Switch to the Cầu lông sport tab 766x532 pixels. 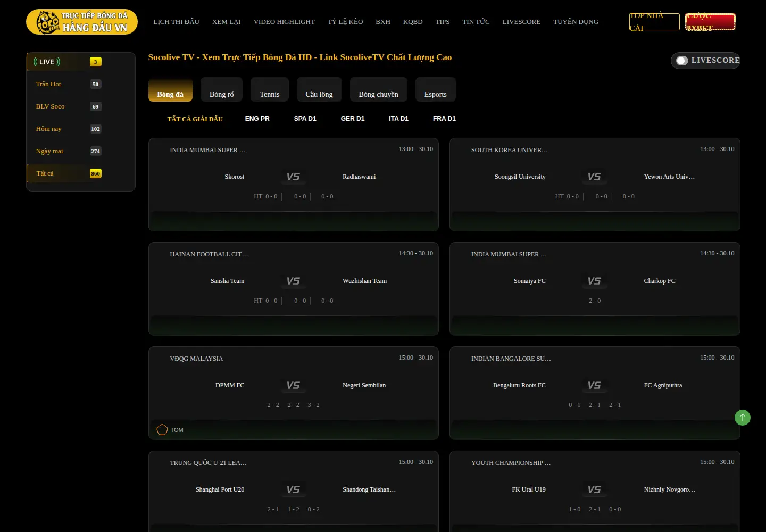tap(319, 89)
